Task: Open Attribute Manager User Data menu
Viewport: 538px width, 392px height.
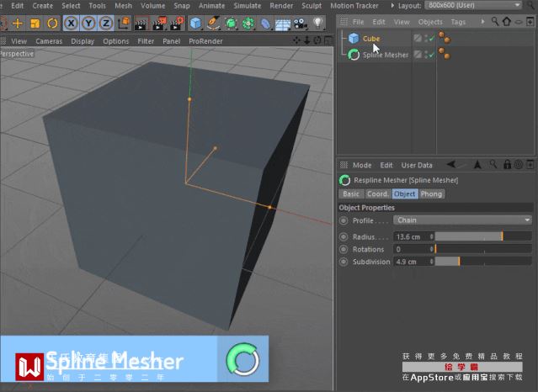Action: [417, 166]
